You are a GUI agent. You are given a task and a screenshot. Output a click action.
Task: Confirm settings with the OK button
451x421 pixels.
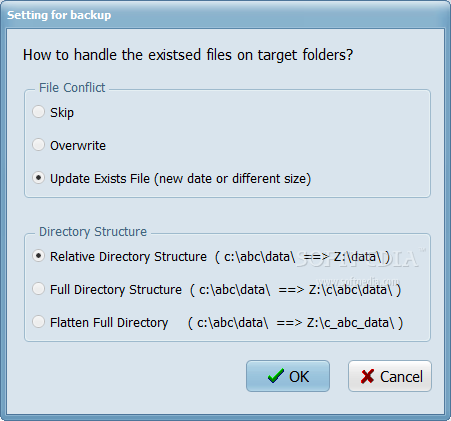pyautogui.click(x=288, y=376)
